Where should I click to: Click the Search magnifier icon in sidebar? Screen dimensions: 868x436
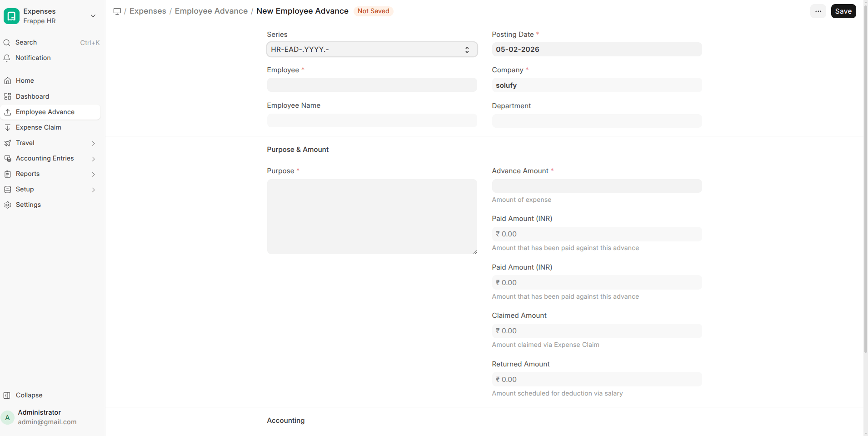coord(7,43)
